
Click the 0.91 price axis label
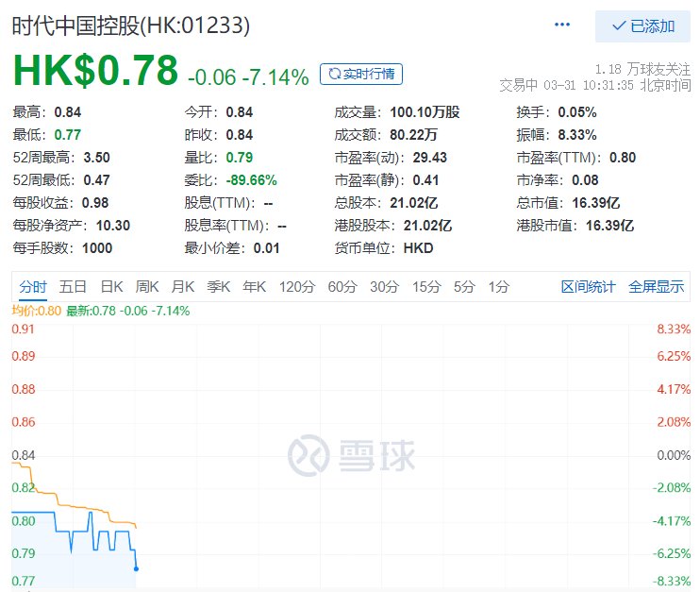pyautogui.click(x=24, y=330)
